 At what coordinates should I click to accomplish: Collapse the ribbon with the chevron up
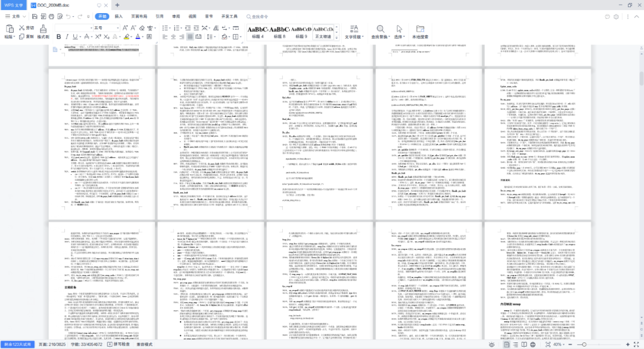coord(636,17)
